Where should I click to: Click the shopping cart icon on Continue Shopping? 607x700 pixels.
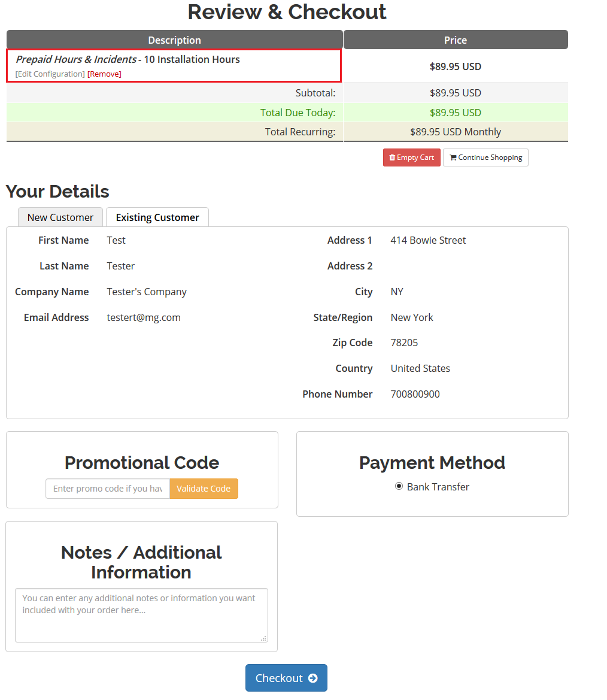pyautogui.click(x=453, y=157)
